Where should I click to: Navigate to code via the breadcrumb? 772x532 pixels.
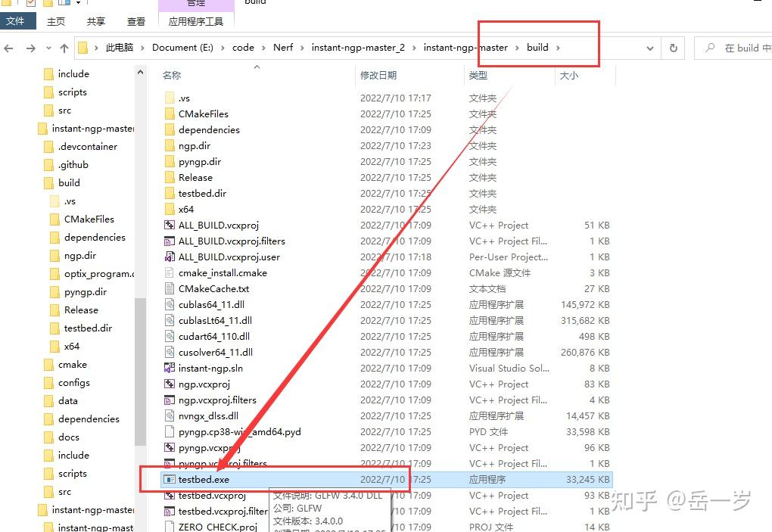[x=244, y=47]
